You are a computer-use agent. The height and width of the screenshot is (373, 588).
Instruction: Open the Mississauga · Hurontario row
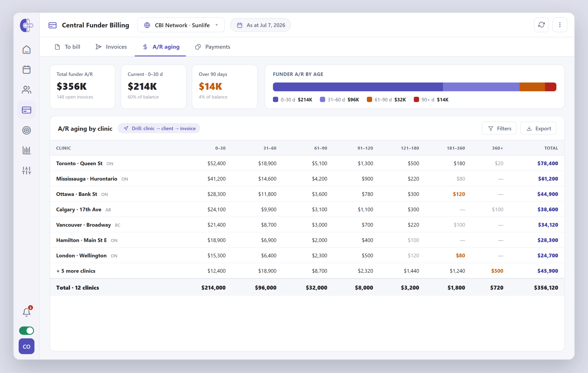pos(307,179)
